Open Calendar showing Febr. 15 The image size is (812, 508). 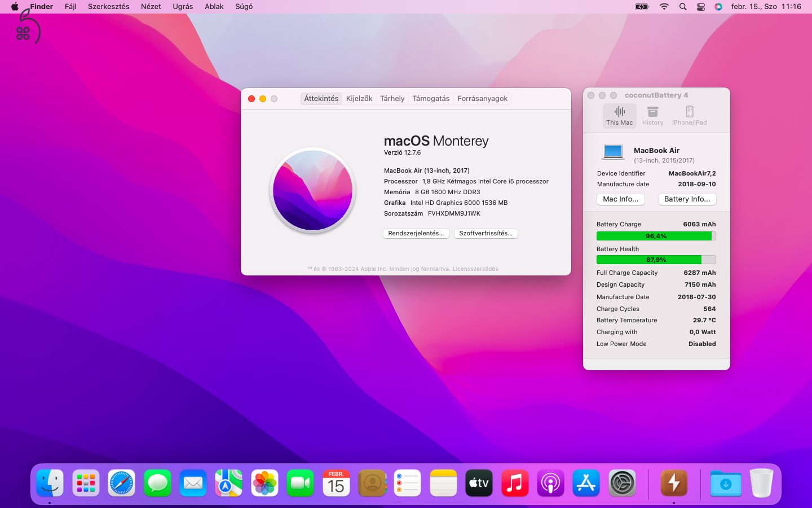click(336, 483)
